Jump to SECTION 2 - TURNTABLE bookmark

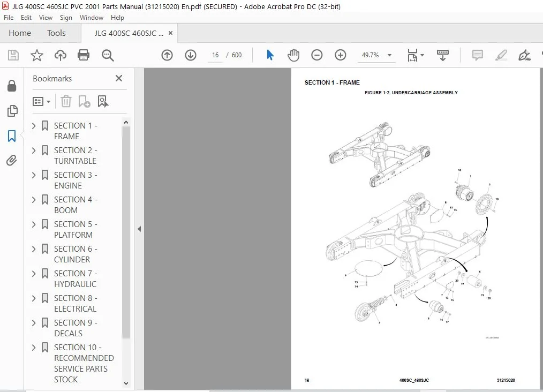(x=75, y=155)
